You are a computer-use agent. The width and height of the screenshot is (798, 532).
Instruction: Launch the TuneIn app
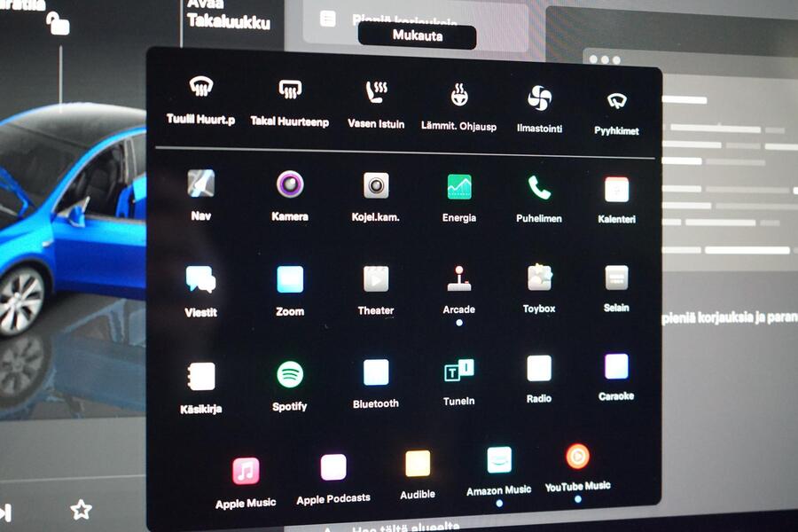click(x=459, y=370)
